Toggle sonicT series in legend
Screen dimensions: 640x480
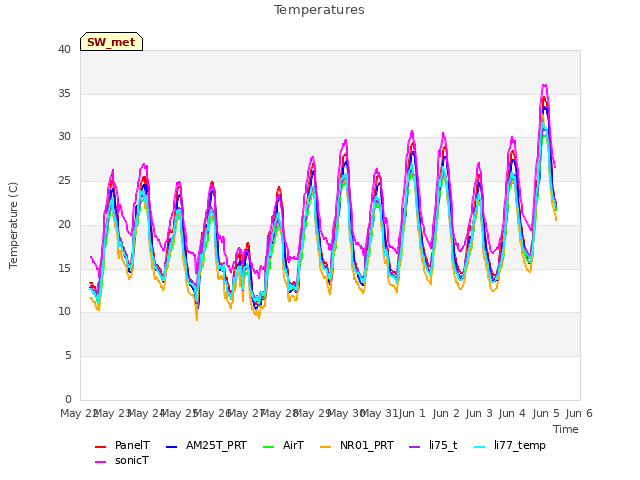[122, 460]
